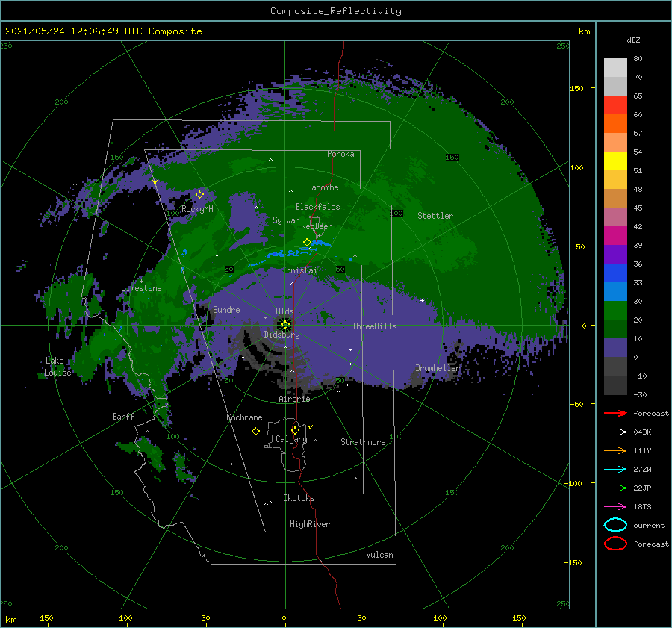Click yellow diamond marker below RedDeer
672x628 pixels.
coord(307,243)
